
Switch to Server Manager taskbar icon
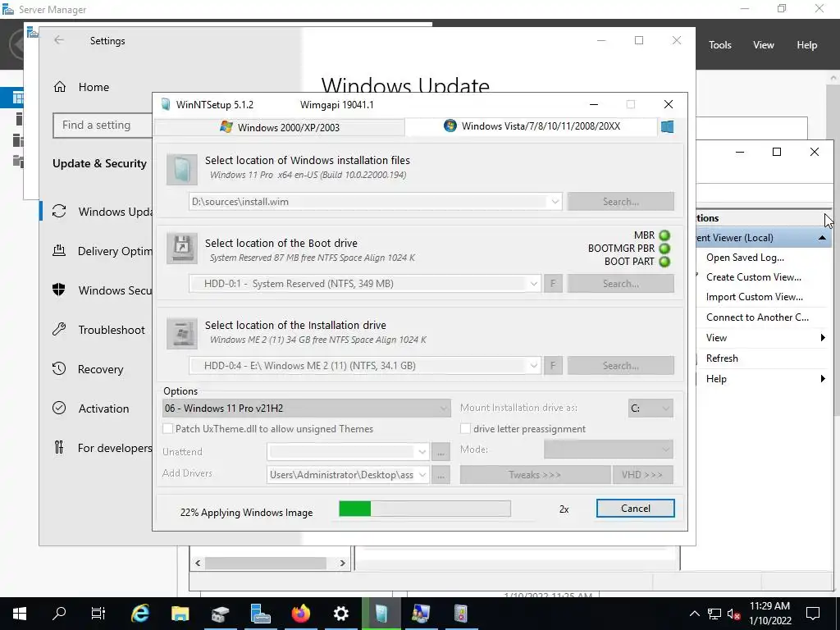click(260, 614)
